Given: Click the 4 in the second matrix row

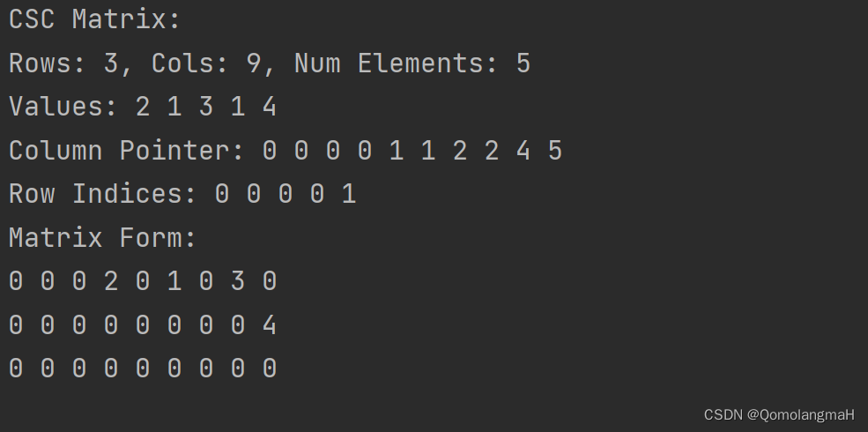Looking at the screenshot, I should point(270,325).
